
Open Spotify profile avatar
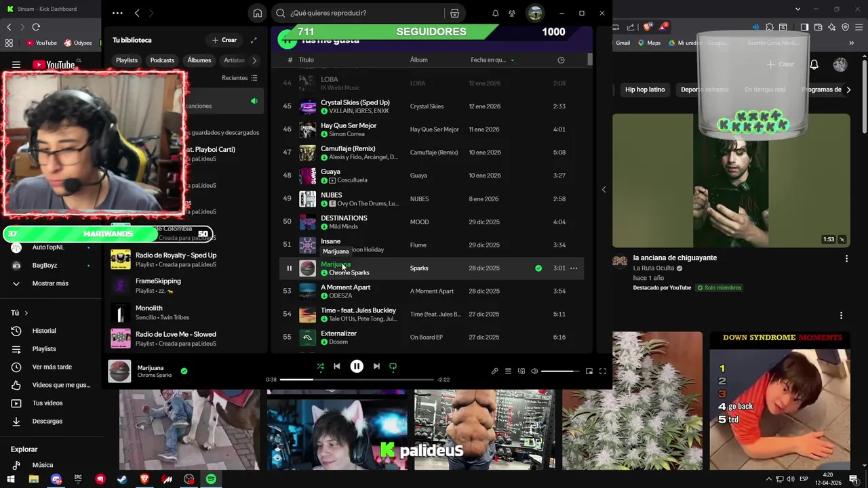(x=535, y=13)
